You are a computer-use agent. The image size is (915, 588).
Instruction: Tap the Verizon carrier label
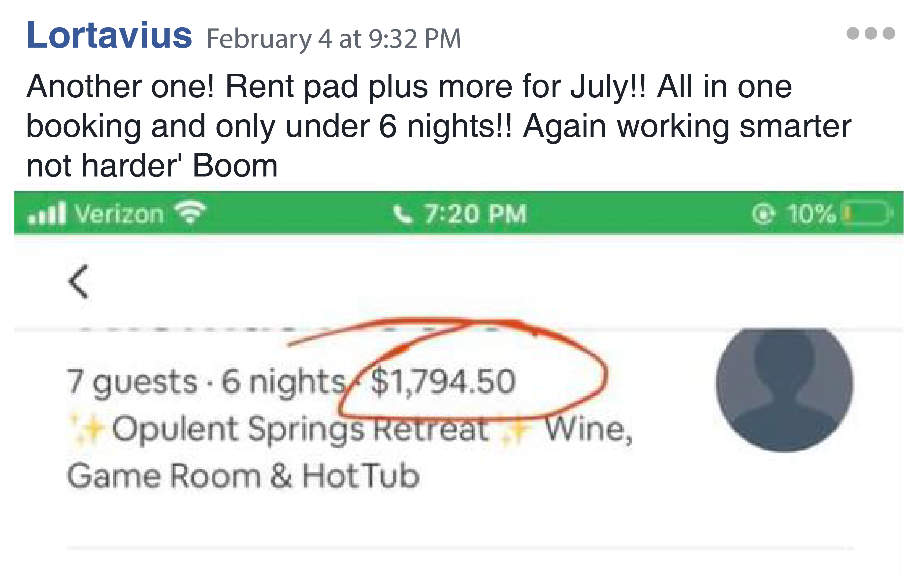pyautogui.click(x=120, y=214)
